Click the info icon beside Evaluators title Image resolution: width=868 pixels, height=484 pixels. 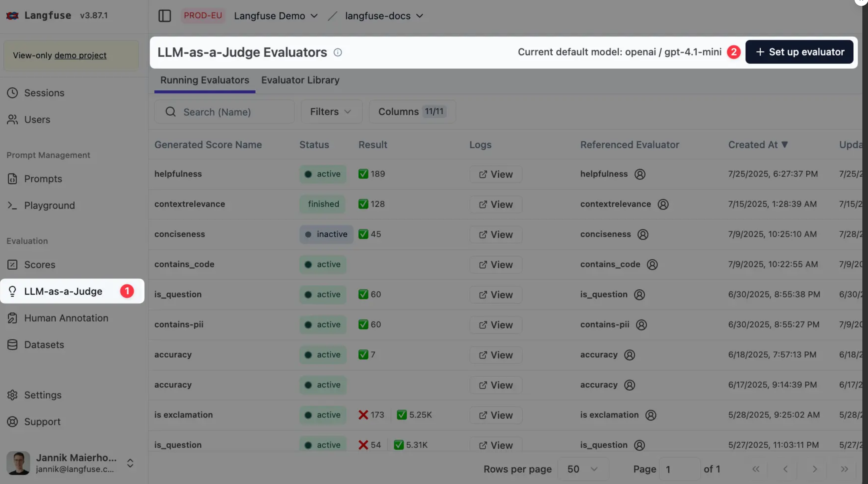[338, 52]
